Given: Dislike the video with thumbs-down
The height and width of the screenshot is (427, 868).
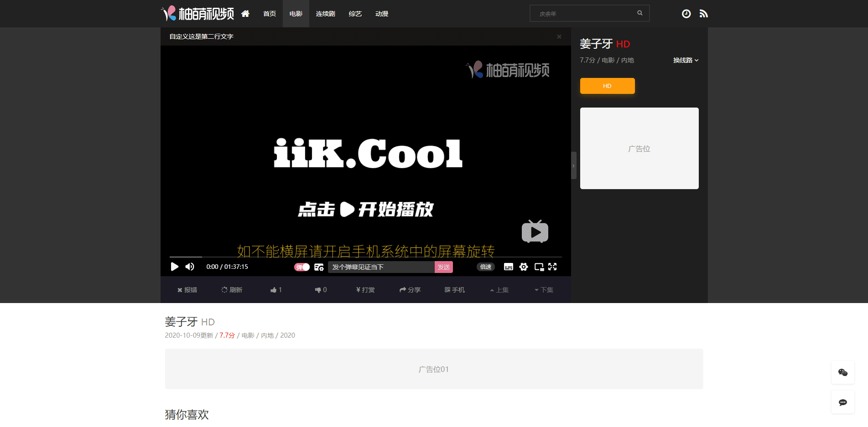Looking at the screenshot, I should (321, 290).
